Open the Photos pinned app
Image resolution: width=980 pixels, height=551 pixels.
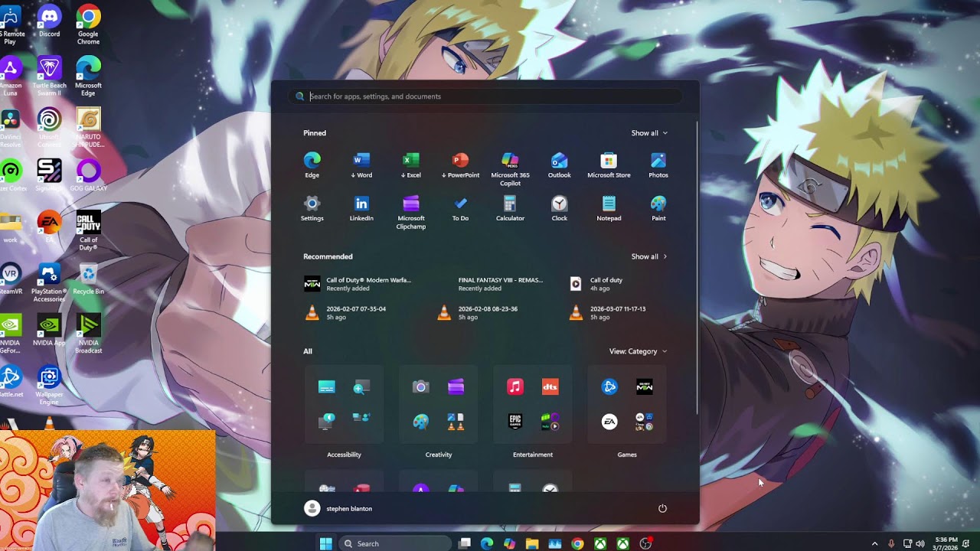click(658, 165)
